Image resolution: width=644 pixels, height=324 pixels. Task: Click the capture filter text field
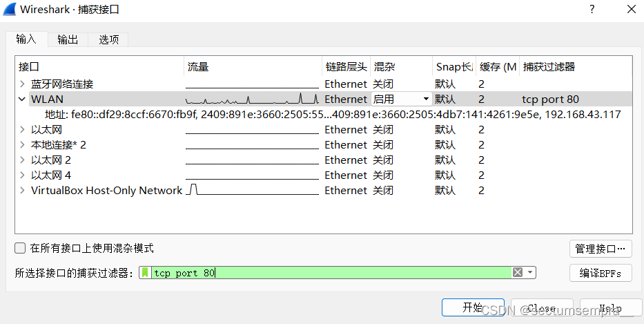(x=332, y=273)
